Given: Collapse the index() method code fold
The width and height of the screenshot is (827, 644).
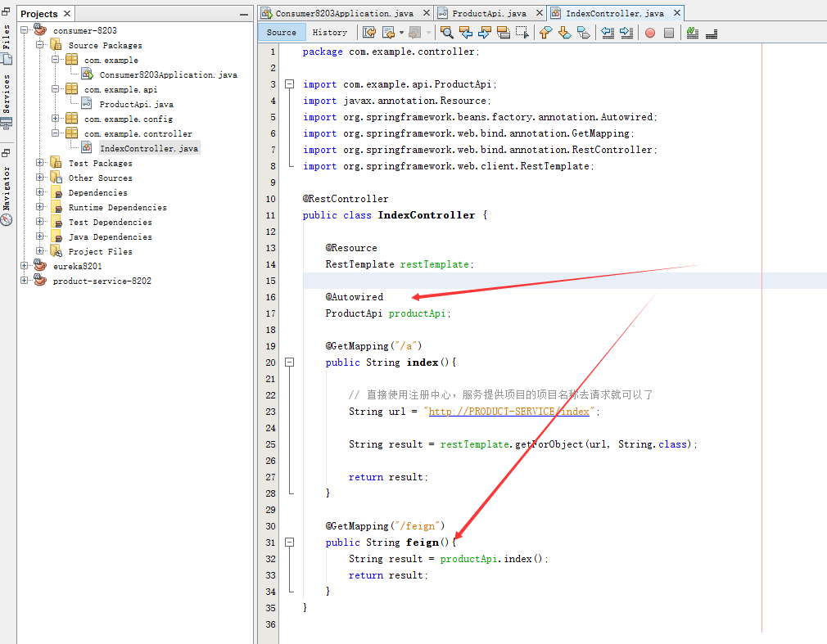Looking at the screenshot, I should click(290, 362).
